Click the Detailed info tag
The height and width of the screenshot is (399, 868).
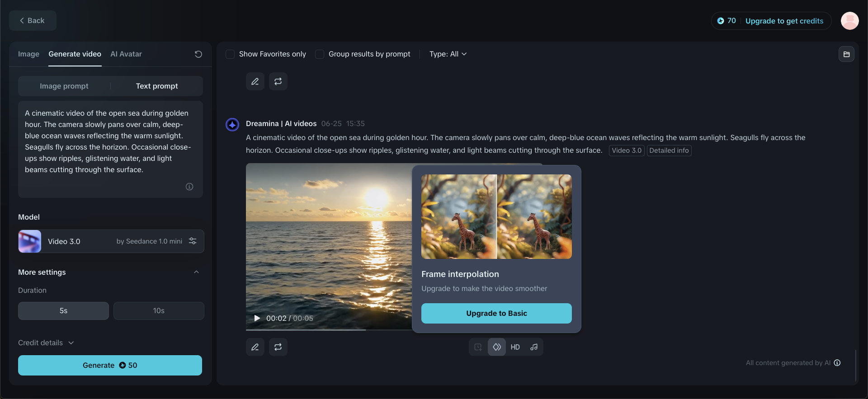coord(669,150)
